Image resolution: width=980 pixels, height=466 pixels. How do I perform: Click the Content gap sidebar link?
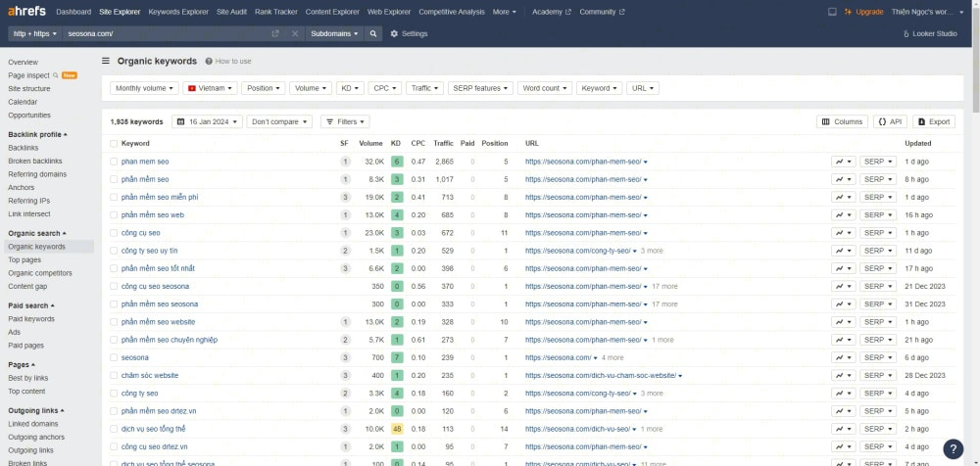pos(27,286)
